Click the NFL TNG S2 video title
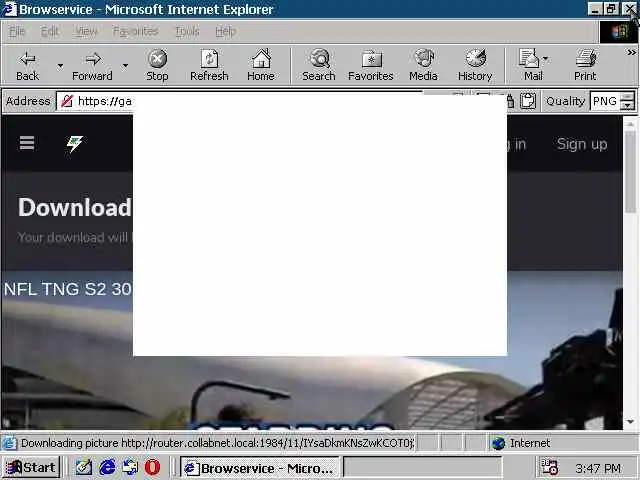 coord(68,289)
